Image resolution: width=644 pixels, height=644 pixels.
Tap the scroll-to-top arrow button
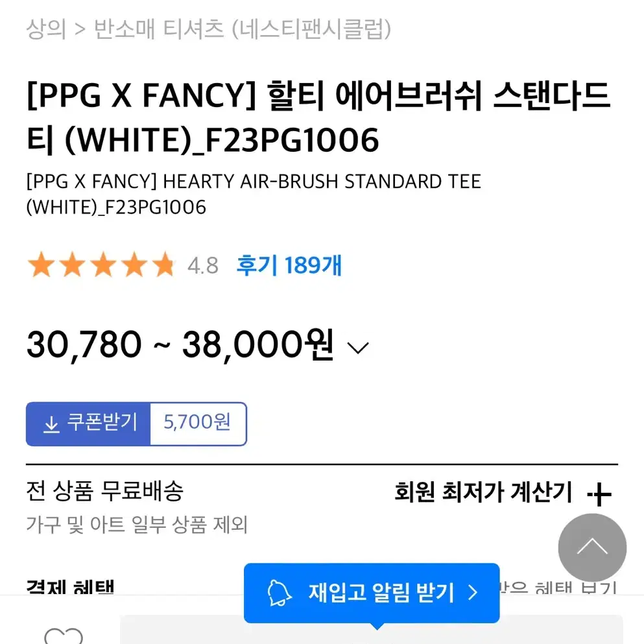(592, 547)
